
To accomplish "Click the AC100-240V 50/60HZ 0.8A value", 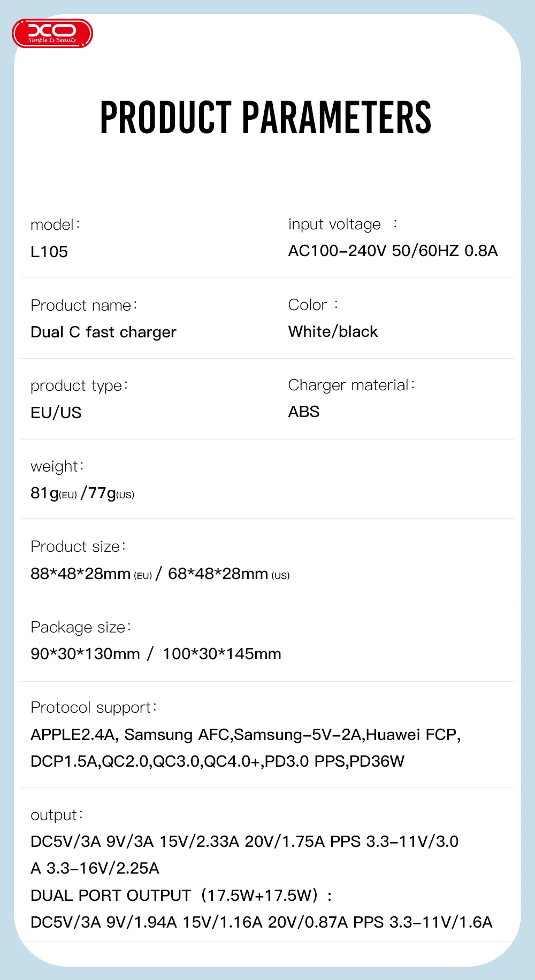I will coord(393,251).
